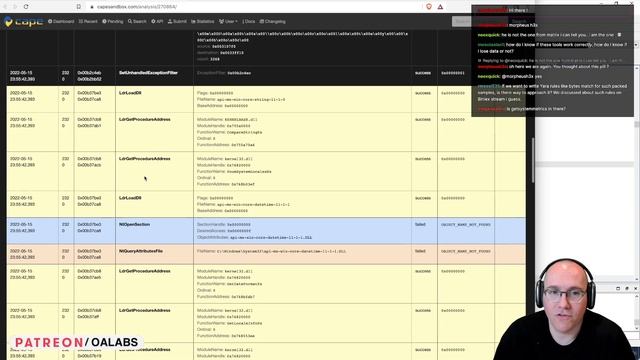
Task: Click the NtOpenSection API name
Action: (134, 224)
